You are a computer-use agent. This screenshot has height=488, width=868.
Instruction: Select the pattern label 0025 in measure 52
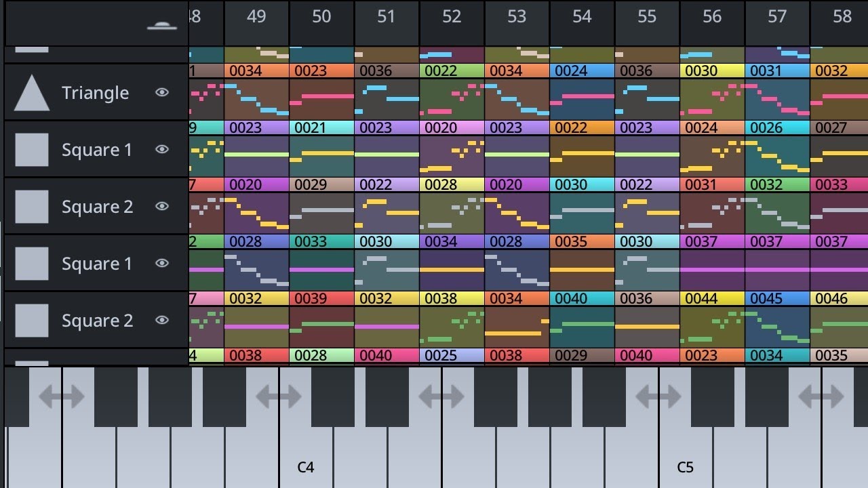(452, 355)
